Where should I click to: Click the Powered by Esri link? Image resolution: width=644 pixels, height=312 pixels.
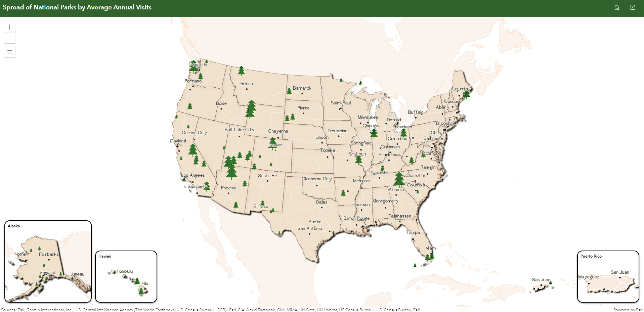(x=628, y=310)
